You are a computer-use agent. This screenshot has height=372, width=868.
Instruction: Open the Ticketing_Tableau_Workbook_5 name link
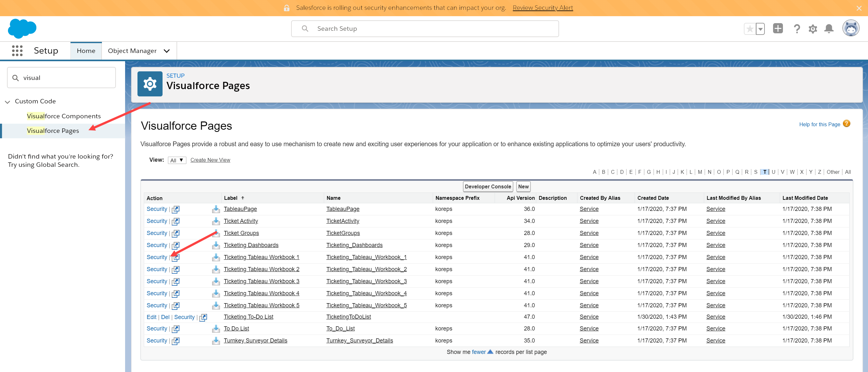(366, 305)
